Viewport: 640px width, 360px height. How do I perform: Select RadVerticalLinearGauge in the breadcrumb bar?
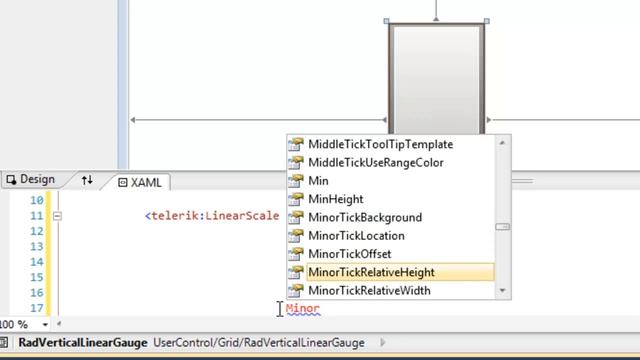(x=83, y=343)
